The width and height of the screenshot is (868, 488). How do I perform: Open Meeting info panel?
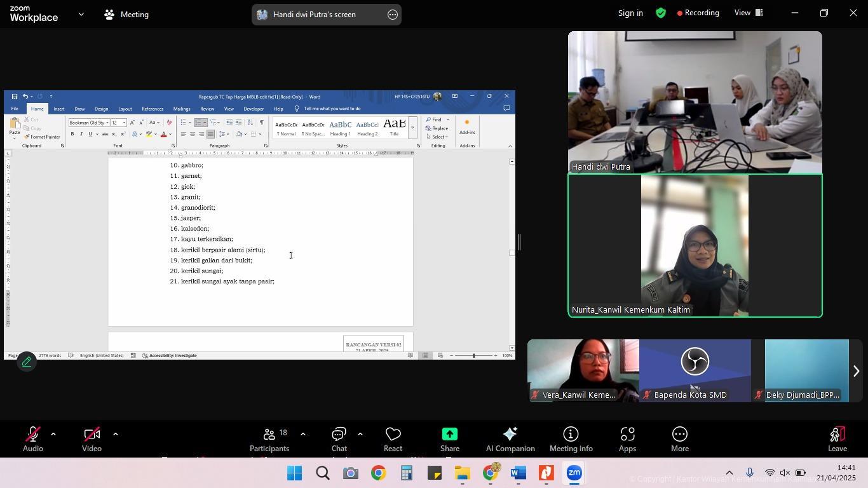571,439
